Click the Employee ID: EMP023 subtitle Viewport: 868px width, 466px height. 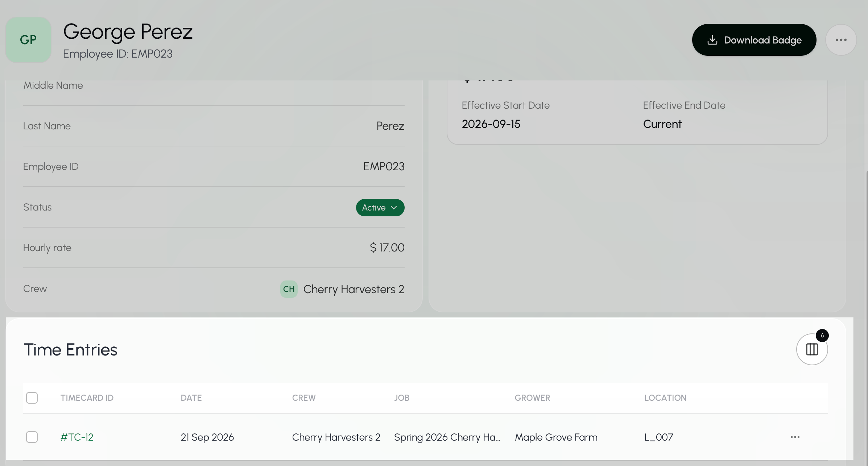pos(117,54)
